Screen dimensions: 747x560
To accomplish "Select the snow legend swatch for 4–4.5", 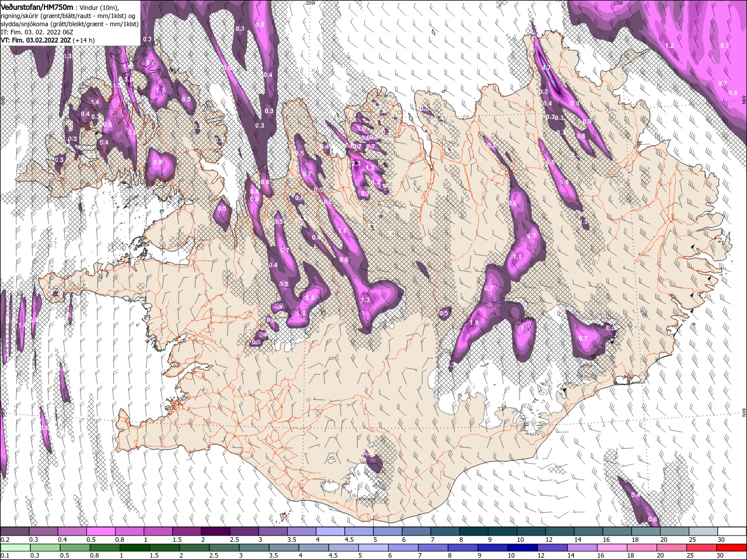I will click(330, 531).
